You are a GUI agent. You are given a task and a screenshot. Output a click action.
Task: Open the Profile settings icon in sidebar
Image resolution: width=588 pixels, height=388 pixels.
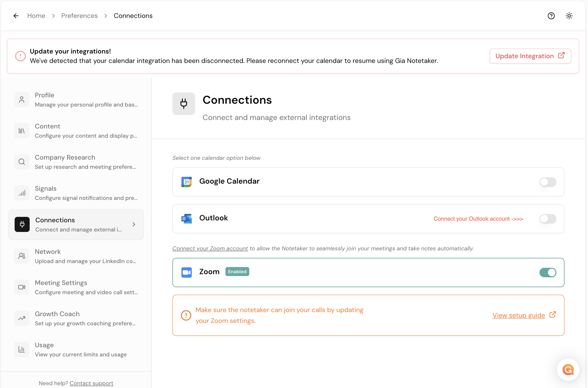21,99
